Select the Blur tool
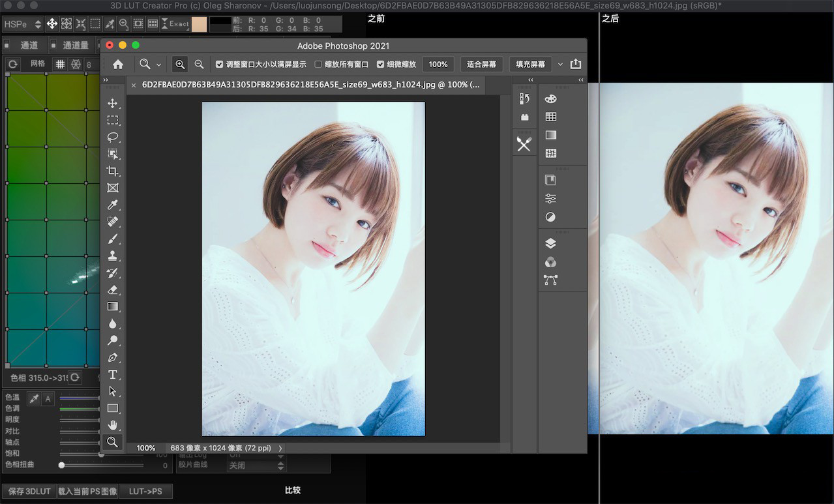The height and width of the screenshot is (504, 834). [113, 323]
